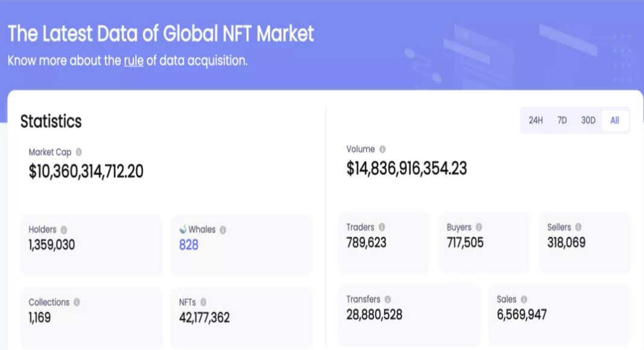Click the Collections info icon
644x350 pixels.
tap(77, 302)
